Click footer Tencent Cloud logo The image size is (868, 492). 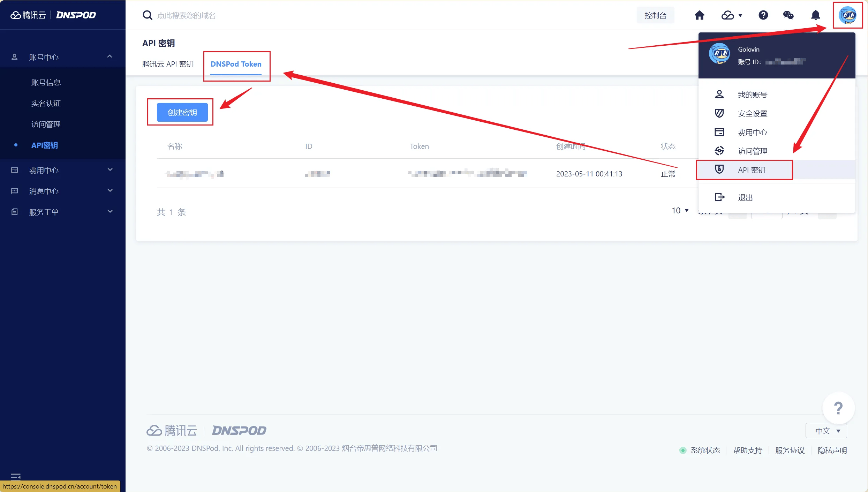(172, 431)
